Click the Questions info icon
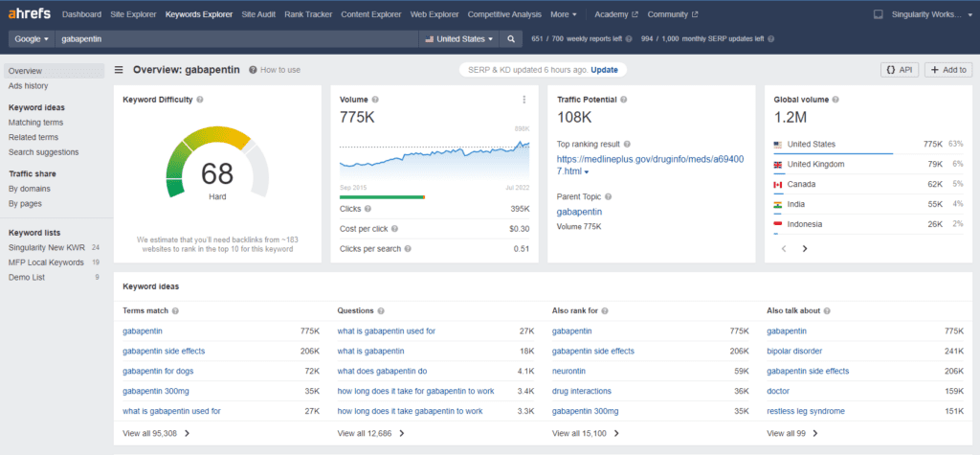 point(381,311)
